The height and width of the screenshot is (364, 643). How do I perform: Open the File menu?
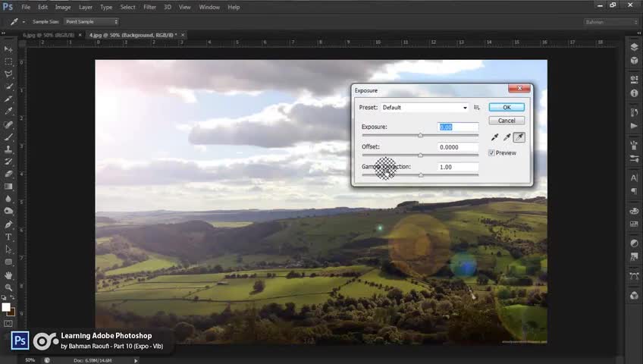click(26, 7)
